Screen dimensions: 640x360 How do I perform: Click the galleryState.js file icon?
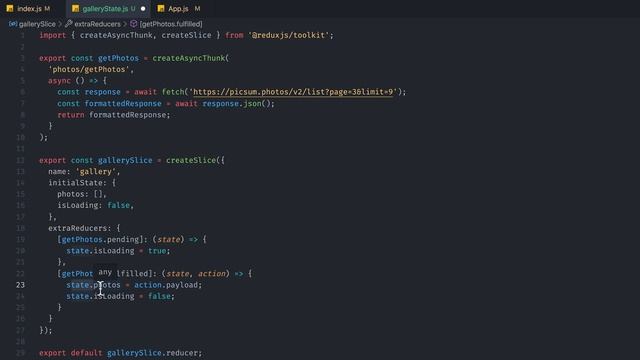point(76,9)
